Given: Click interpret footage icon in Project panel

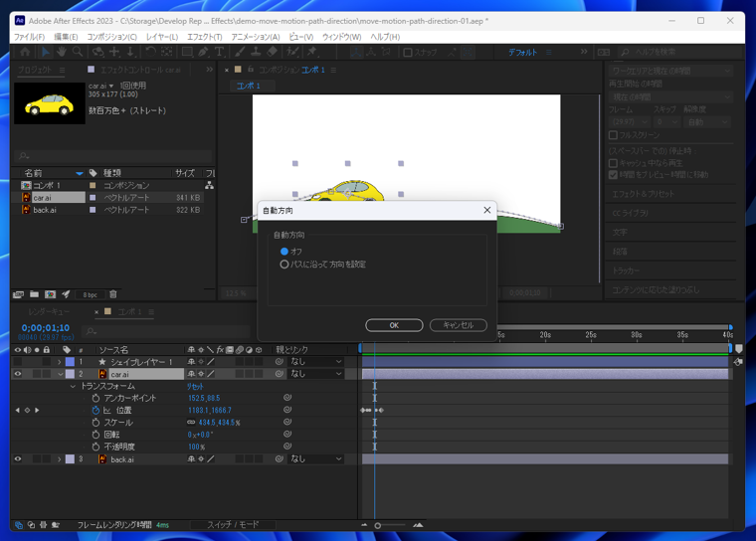Looking at the screenshot, I should [x=18, y=294].
